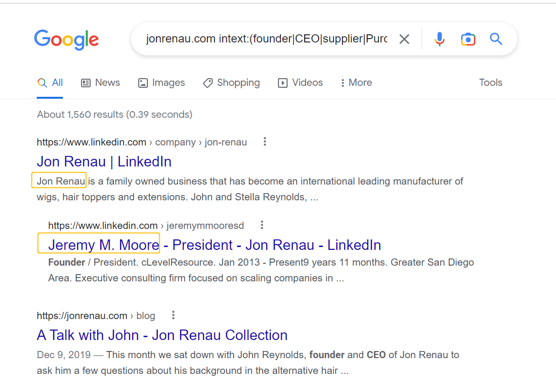The height and width of the screenshot is (392, 556).
Task: Select the All results tab
Action: [50, 83]
